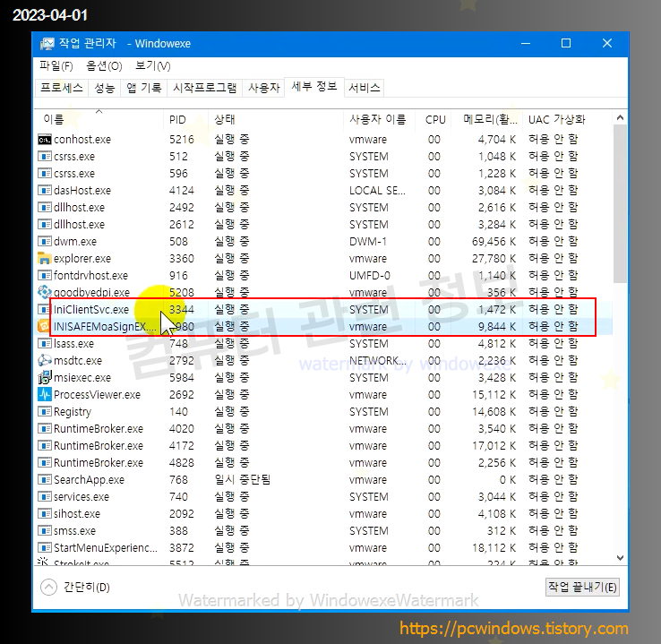This screenshot has width=661, height=644.
Task: Click the scrollbar down arrow
Action: pos(620,558)
